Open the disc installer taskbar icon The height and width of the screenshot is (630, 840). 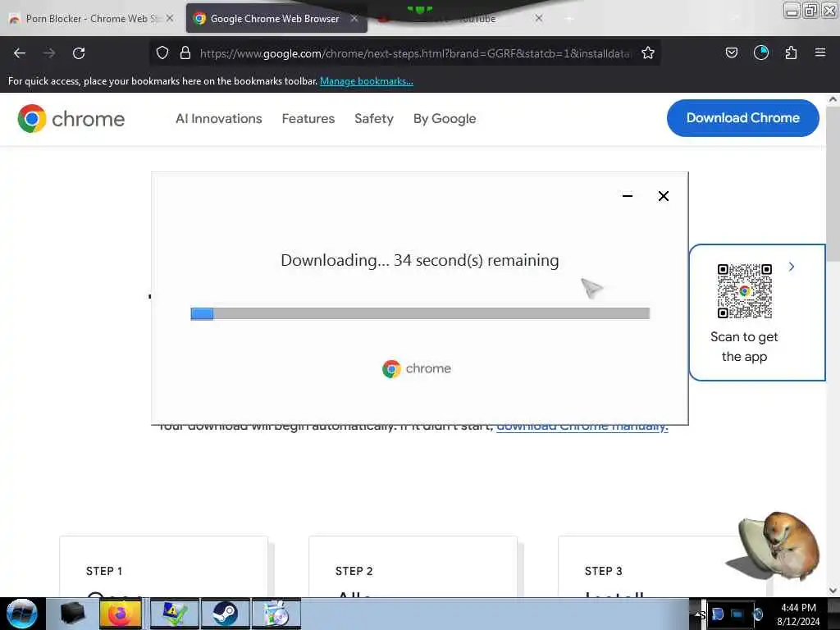tap(276, 614)
